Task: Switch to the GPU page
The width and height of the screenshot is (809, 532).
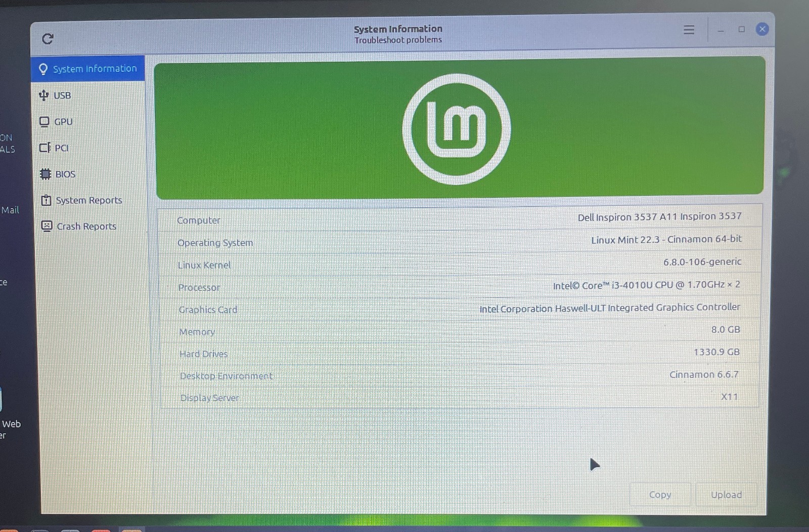Action: tap(89, 122)
